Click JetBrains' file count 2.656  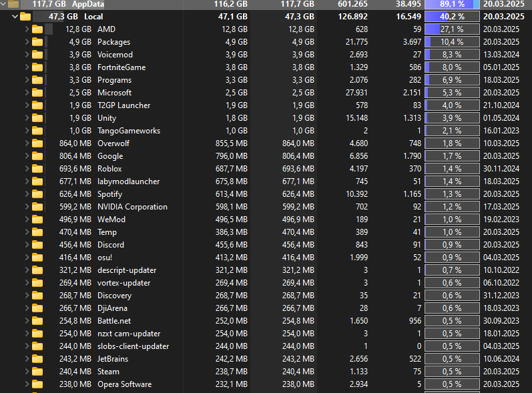358,359
